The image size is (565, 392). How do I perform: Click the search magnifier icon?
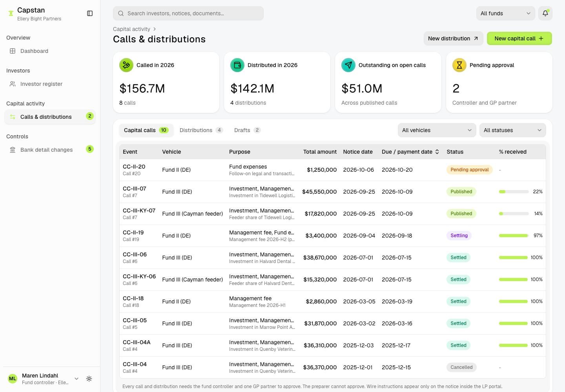121,13
